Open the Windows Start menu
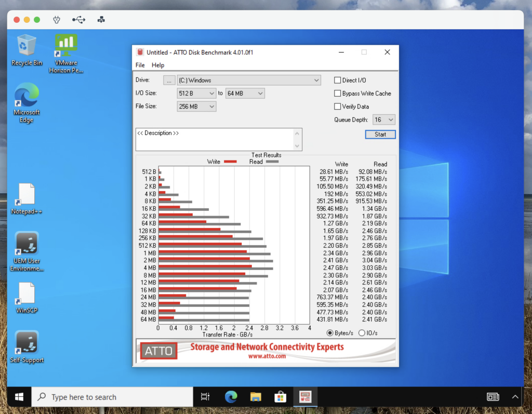This screenshot has width=532, height=414. pos(19,397)
